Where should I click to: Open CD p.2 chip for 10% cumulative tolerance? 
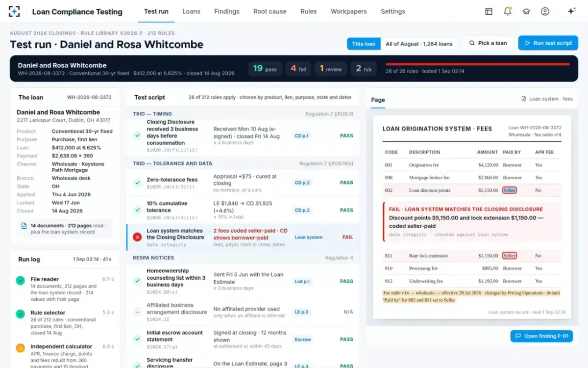302,210
